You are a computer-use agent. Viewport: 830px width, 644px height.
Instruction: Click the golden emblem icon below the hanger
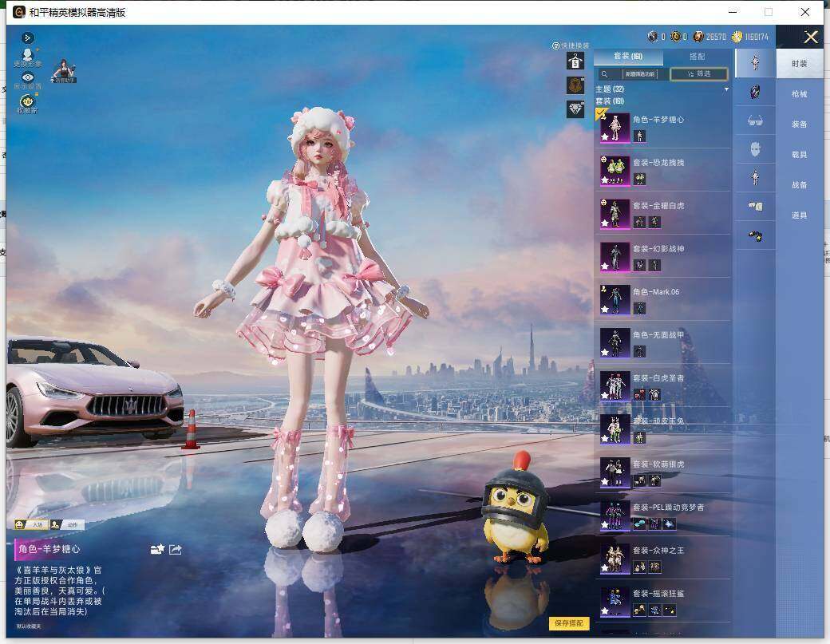(575, 85)
